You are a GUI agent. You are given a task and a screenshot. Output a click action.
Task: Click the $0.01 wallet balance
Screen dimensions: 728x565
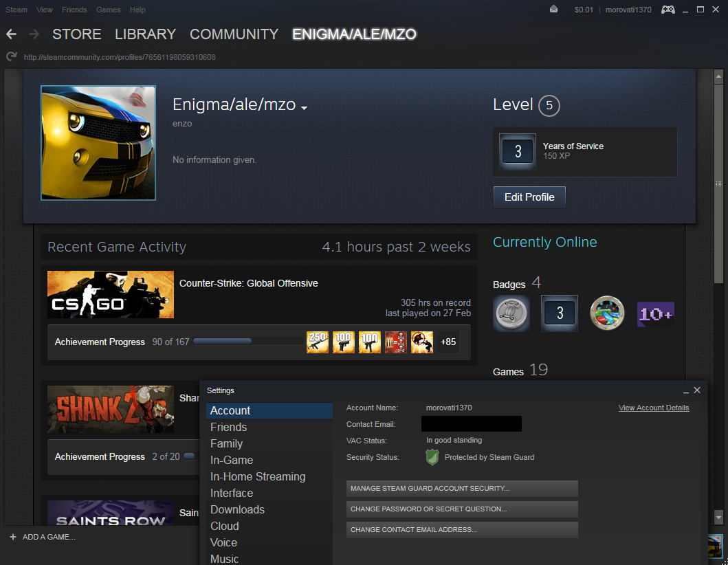pyautogui.click(x=584, y=10)
